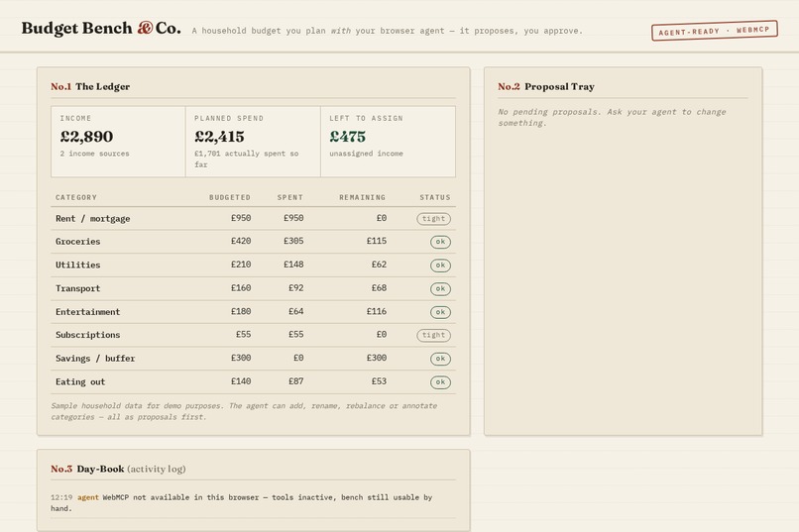Click the STATUS column header
This screenshot has height=532, width=799.
(x=435, y=197)
